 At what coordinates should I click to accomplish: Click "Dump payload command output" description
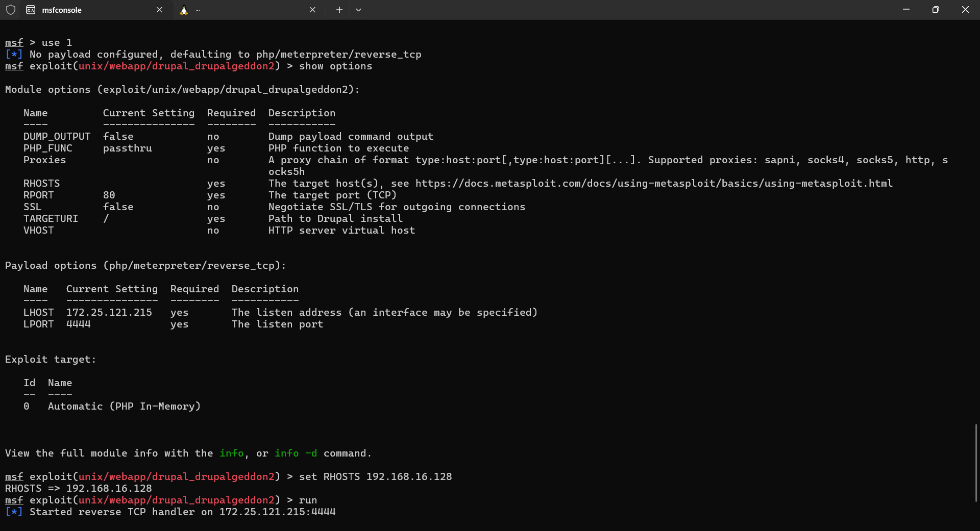pyautogui.click(x=351, y=136)
